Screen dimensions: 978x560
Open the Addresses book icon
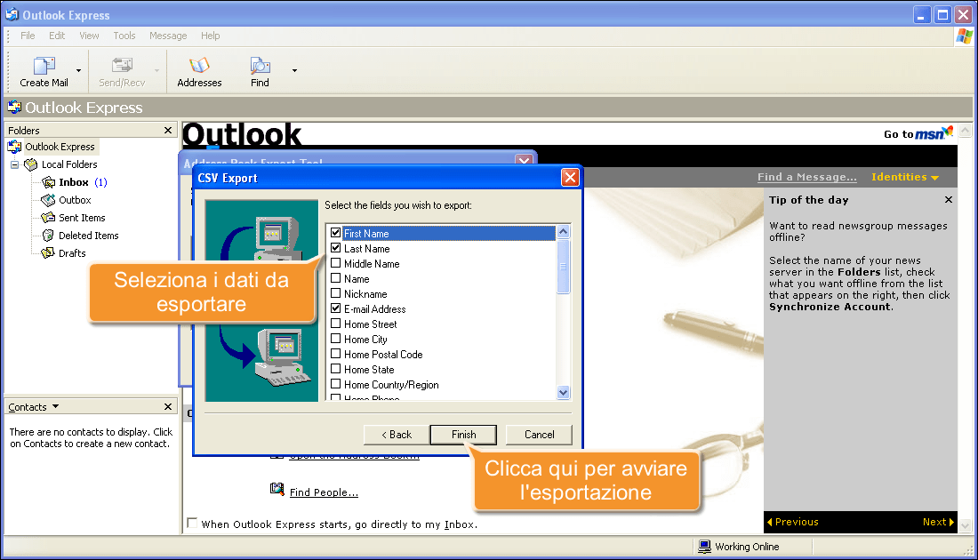click(x=199, y=66)
